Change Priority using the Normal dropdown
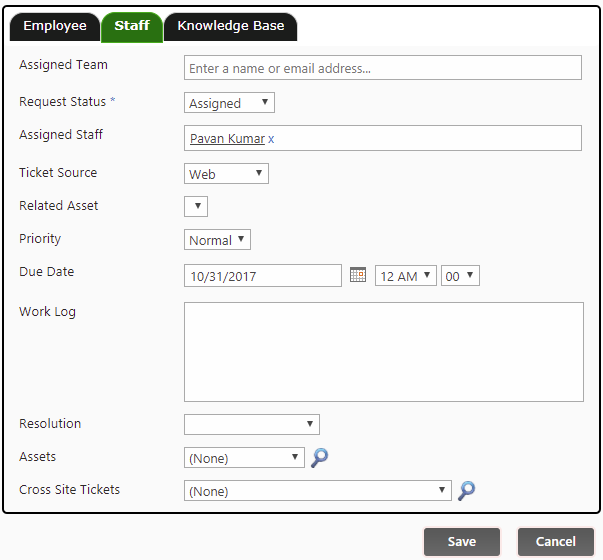This screenshot has width=603, height=560. [x=217, y=240]
